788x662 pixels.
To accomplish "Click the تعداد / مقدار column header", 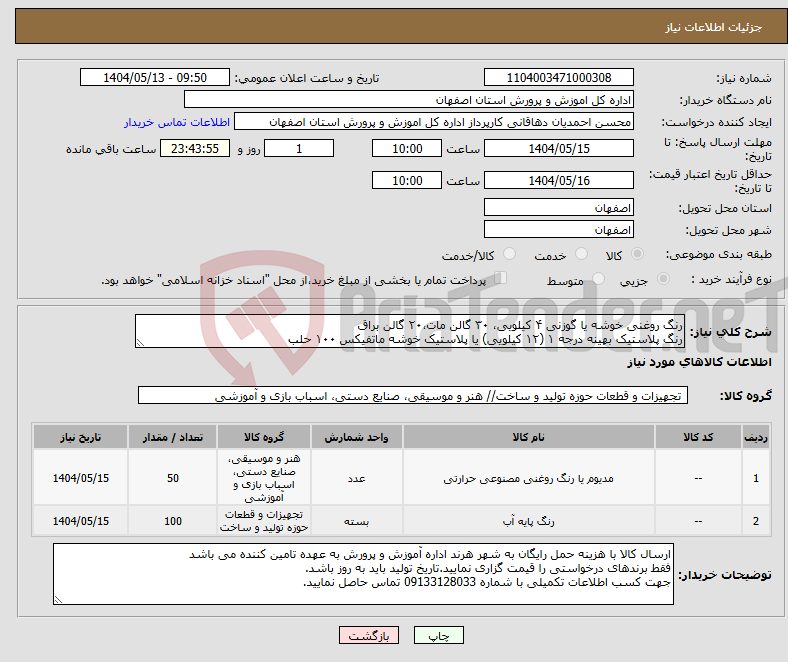I will click(x=173, y=437).
